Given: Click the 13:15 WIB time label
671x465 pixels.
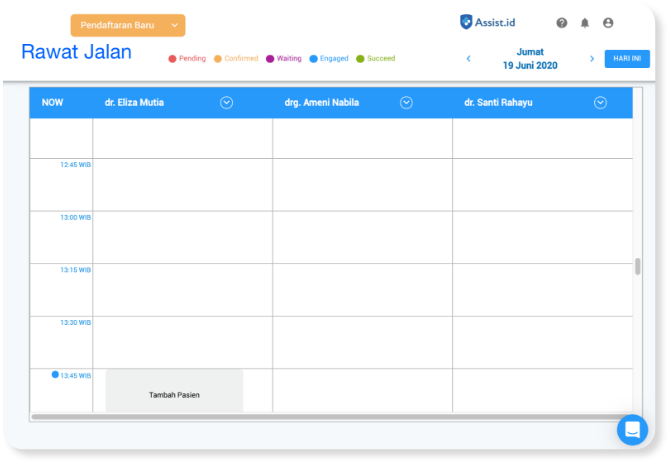Looking at the screenshot, I should tap(75, 270).
